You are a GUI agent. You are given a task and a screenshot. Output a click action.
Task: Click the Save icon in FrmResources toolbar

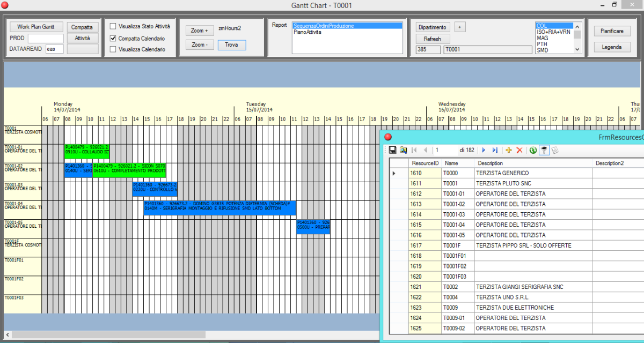pyautogui.click(x=392, y=150)
